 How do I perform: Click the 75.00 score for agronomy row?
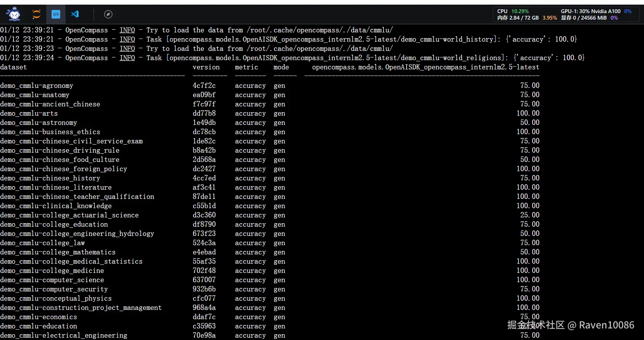click(x=530, y=86)
